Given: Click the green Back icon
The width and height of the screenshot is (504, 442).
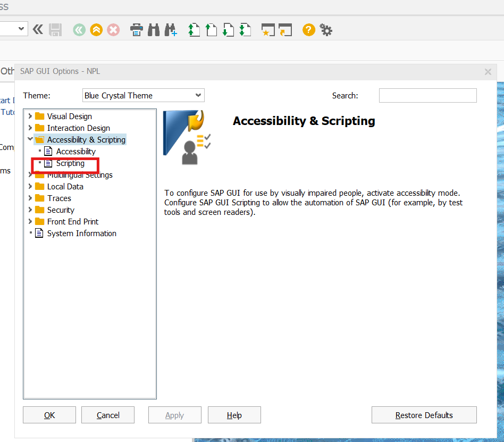Looking at the screenshot, I should pos(79,30).
